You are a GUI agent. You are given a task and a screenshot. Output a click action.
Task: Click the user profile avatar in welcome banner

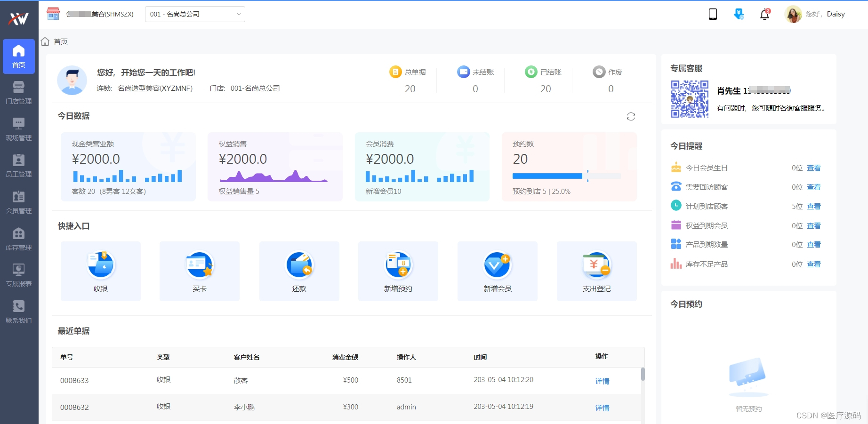click(x=72, y=80)
